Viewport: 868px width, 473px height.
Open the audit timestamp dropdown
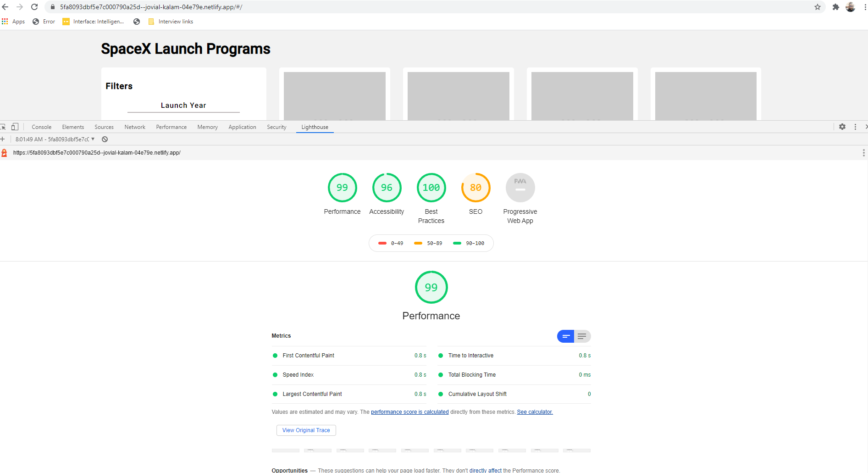93,139
